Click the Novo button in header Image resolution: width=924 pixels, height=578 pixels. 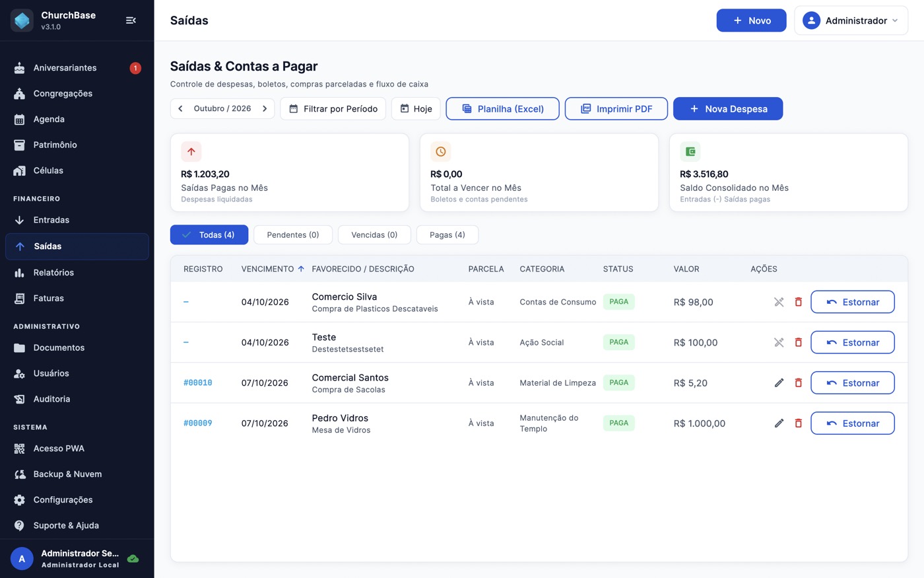(x=751, y=20)
